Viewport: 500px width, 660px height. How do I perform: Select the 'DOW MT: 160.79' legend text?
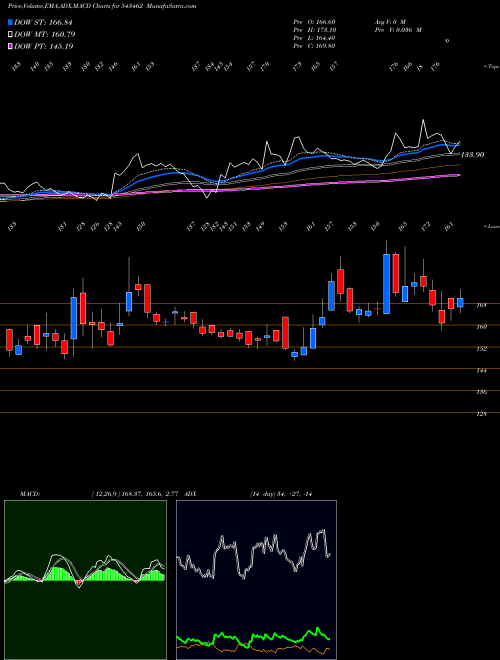[x=44, y=34]
